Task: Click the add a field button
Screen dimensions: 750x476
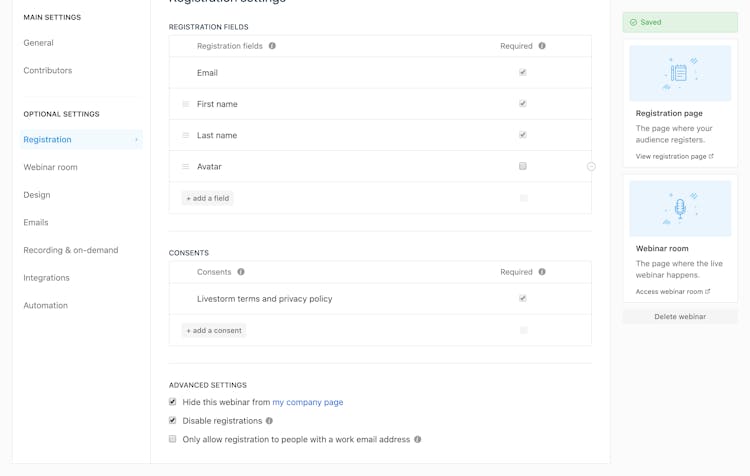Action: (208, 198)
